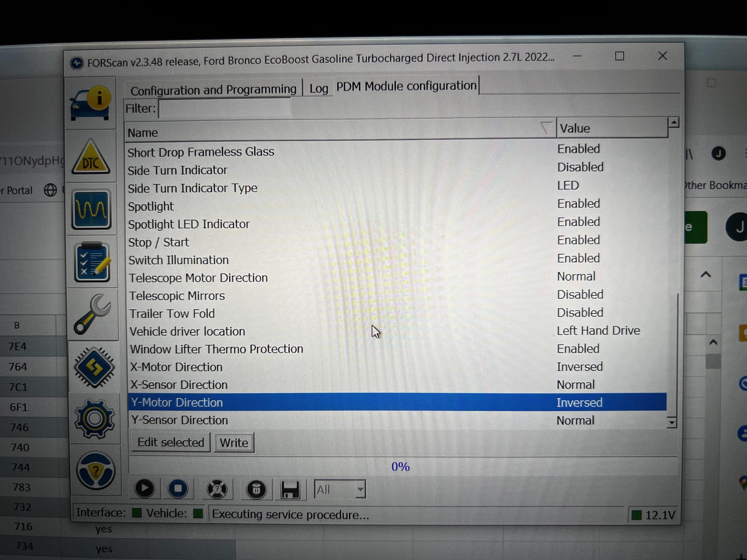
Task: Switch to the Log tab
Action: click(x=319, y=88)
